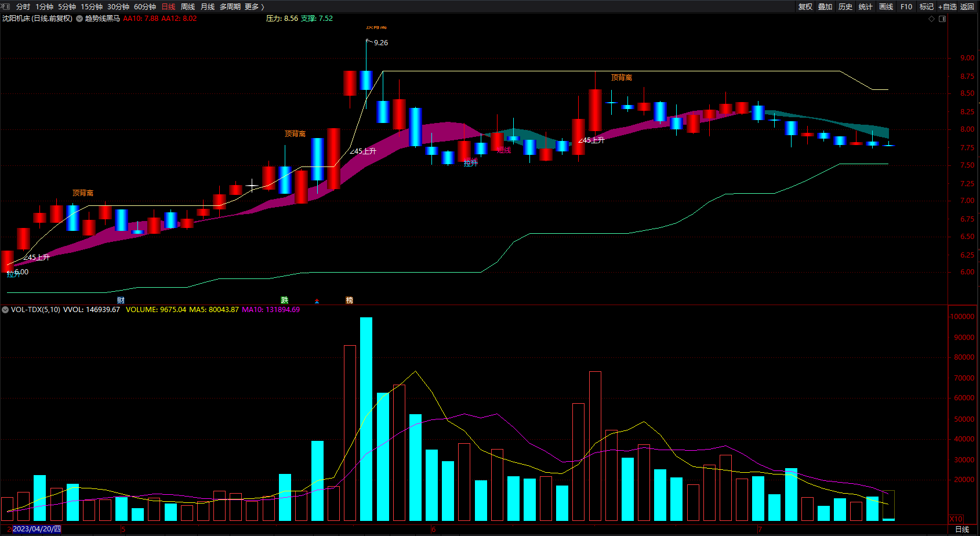
Task: Add stock via +自选 button
Action: [948, 7]
